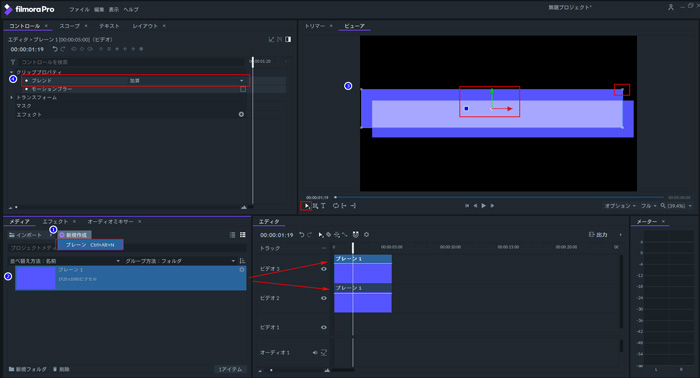Select the Text tool in viewer toolbar
The width and height of the screenshot is (700, 378).
click(323, 206)
